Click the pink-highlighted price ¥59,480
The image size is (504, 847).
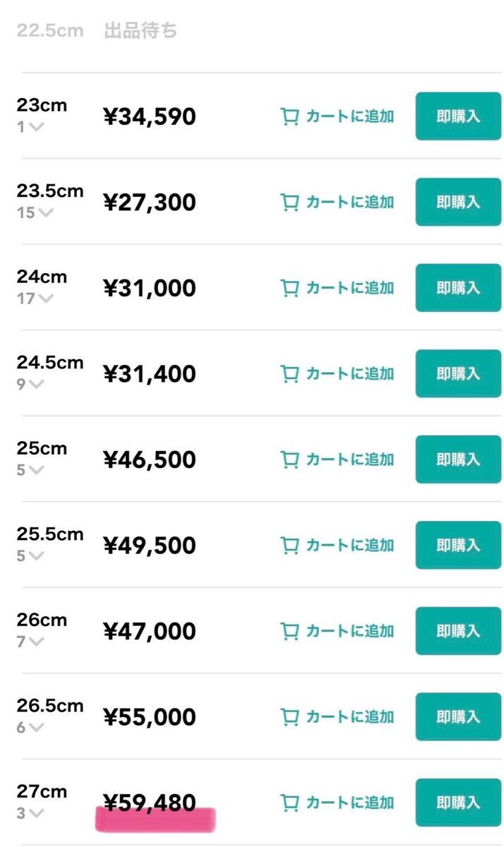[150, 803]
